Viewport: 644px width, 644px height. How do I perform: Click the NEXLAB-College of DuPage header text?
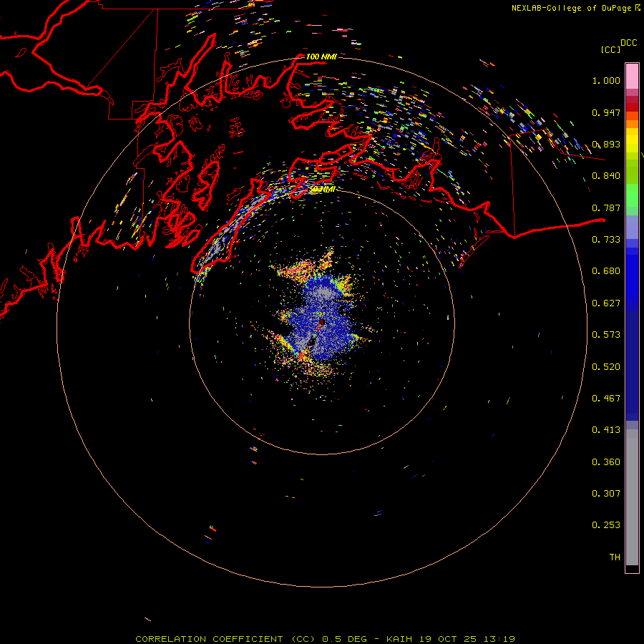[576, 8]
